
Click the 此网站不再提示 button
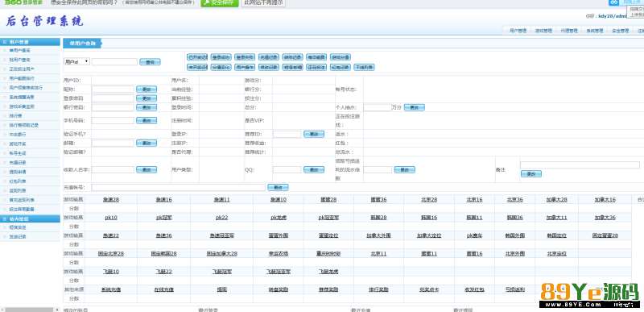coord(263,2)
